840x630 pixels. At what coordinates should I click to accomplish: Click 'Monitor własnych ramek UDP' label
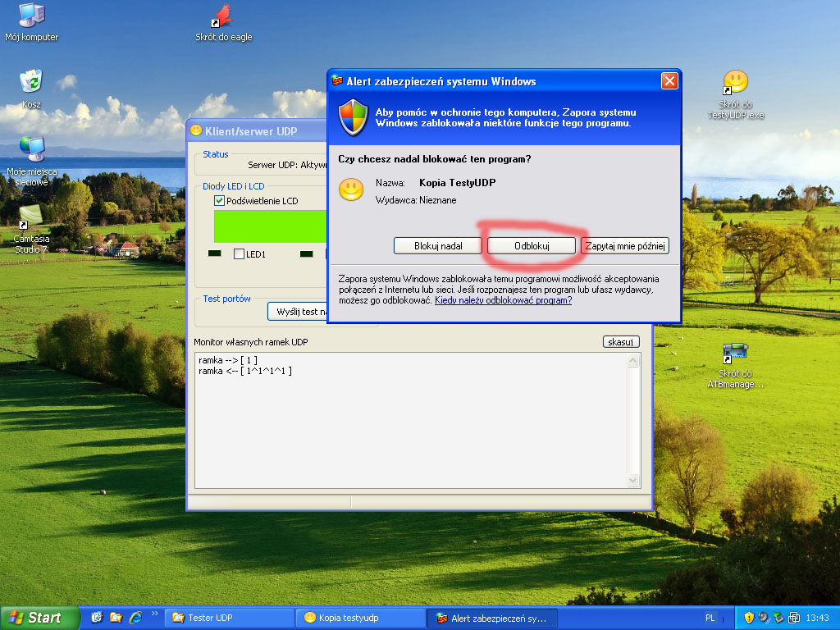(x=251, y=342)
